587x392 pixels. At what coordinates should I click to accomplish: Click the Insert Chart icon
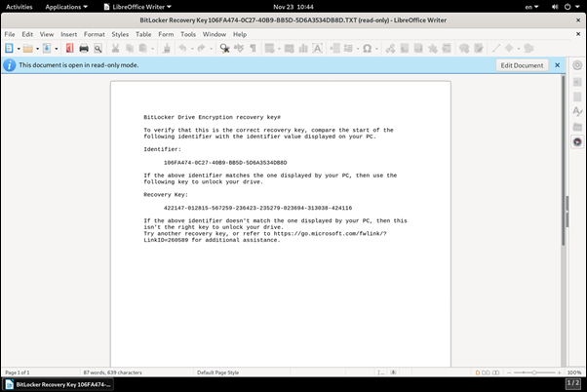[303, 49]
